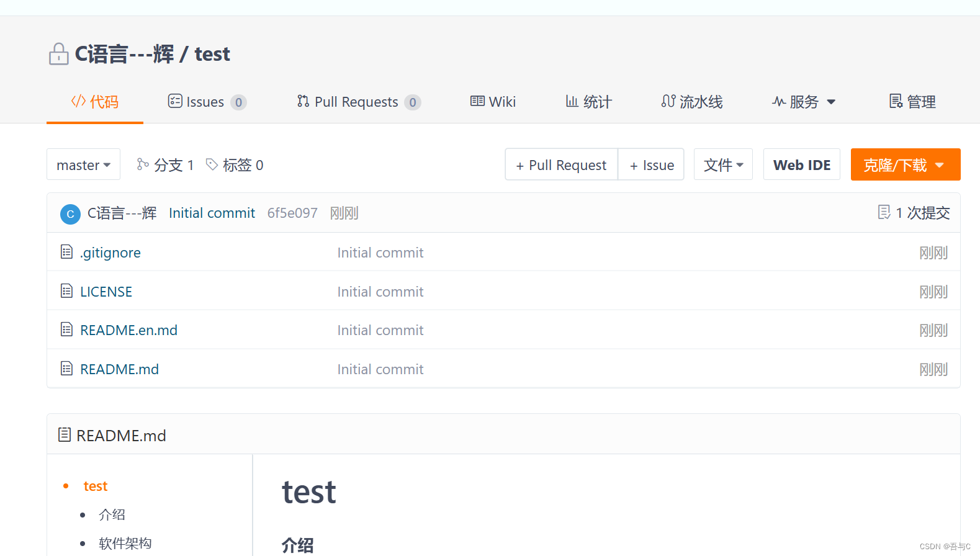Click the test repository name in title
This screenshot has height=556, width=980.
pos(212,54)
